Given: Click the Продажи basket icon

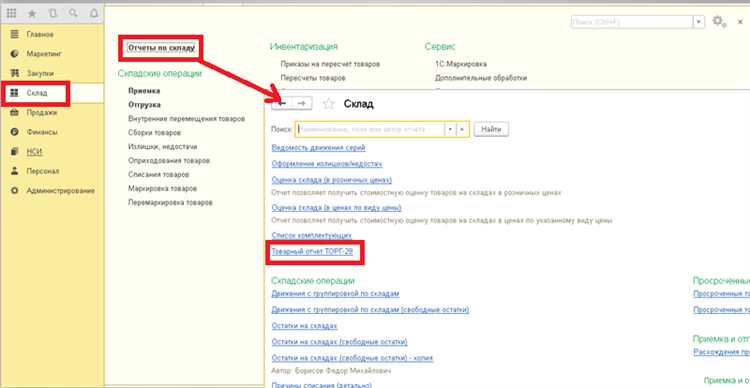Looking at the screenshot, I should click(x=14, y=112).
